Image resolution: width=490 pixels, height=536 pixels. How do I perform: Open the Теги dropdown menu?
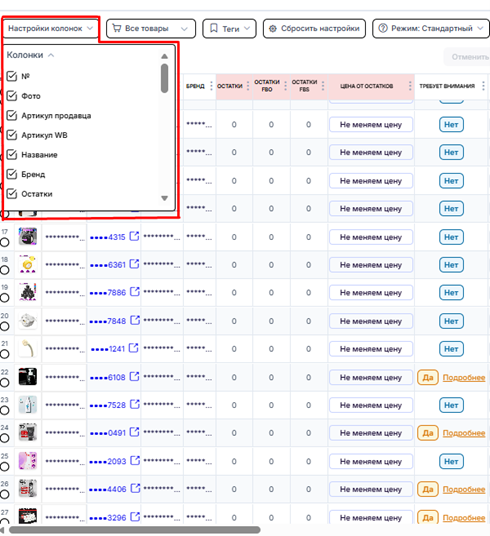click(x=229, y=28)
